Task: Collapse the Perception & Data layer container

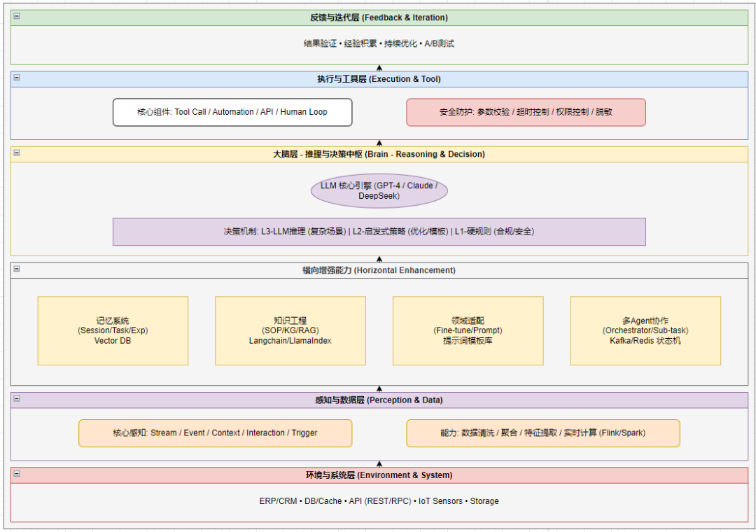Action: point(17,399)
